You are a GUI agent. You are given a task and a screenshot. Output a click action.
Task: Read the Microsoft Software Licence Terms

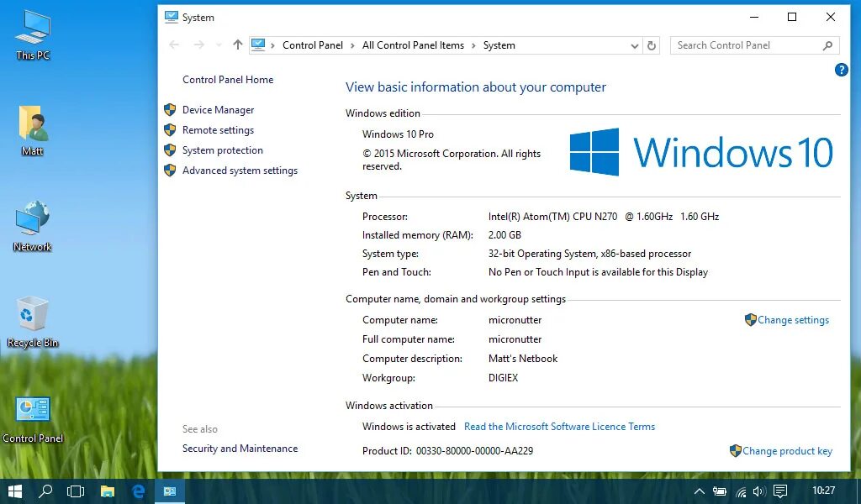click(x=559, y=427)
